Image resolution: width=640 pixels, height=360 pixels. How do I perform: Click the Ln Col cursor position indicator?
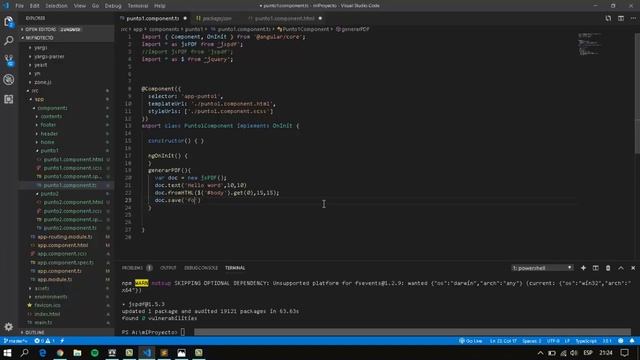(x=503, y=341)
